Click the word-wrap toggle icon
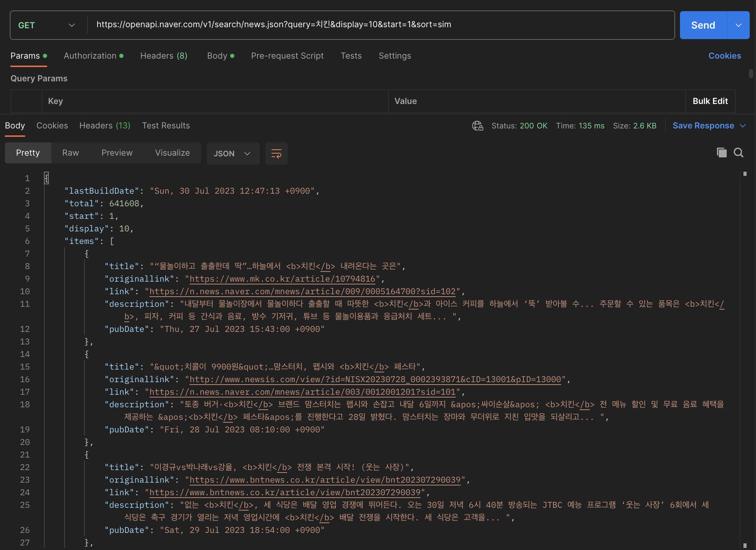 click(x=276, y=154)
